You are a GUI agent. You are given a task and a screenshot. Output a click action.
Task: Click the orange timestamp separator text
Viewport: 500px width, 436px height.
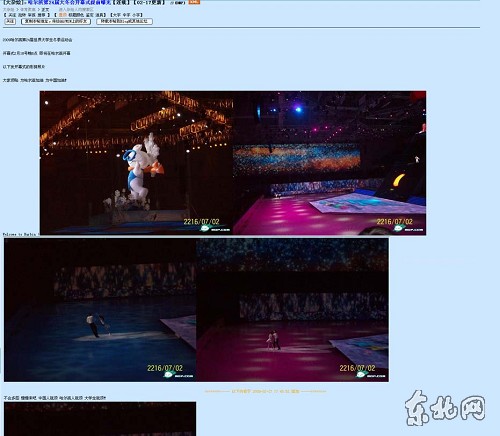pos(266,391)
